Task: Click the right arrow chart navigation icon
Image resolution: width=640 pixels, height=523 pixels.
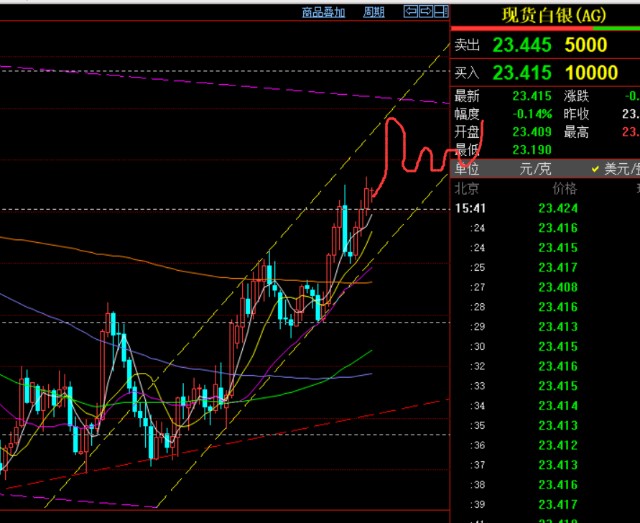Action: coord(425,12)
